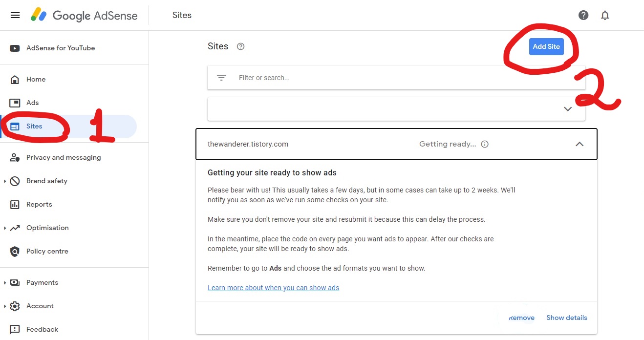Click the Privacy and messaging icon
This screenshot has width=644, height=340.
pyautogui.click(x=15, y=158)
